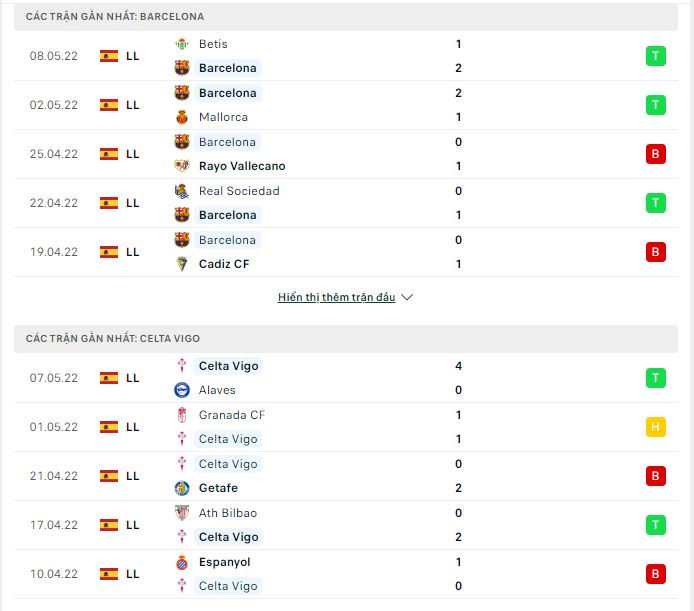The height and width of the screenshot is (611, 694).
Task: Click green T badge for Betis match
Action: [x=655, y=56]
